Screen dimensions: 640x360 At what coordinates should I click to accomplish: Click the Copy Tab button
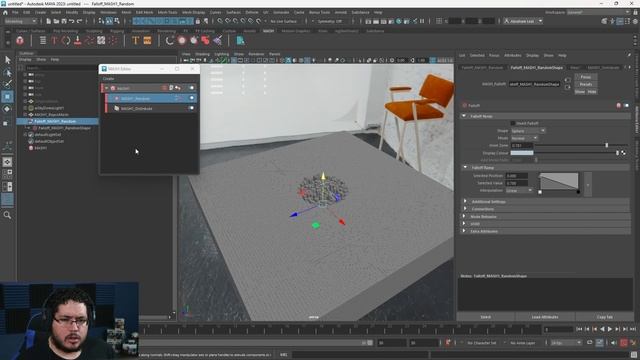[604, 317]
